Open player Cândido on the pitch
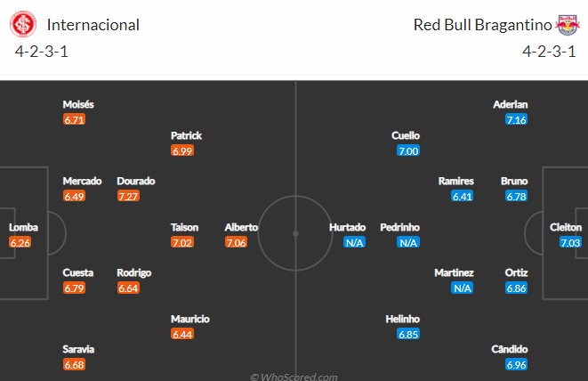588x381 pixels. coord(509,350)
